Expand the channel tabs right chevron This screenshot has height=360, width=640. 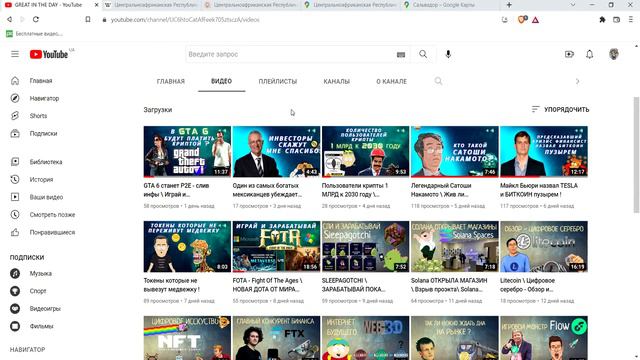pos(577,81)
